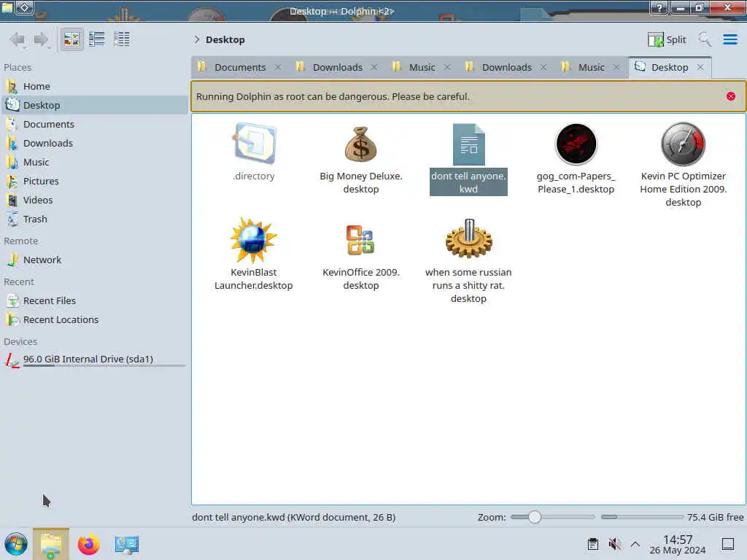
Task: Close the Desktop tab
Action: tap(700, 67)
